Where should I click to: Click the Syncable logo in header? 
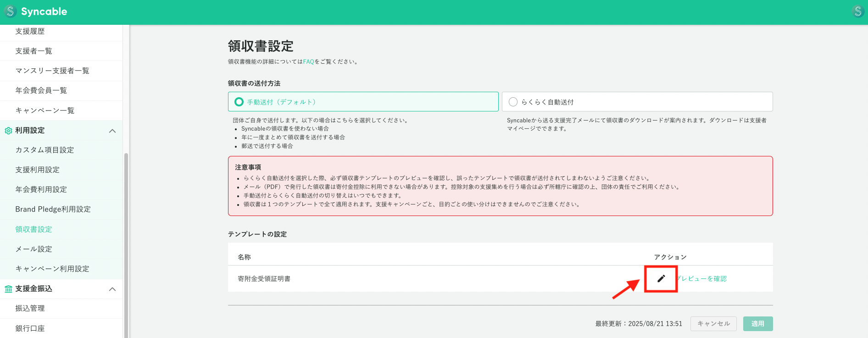pyautogui.click(x=36, y=11)
